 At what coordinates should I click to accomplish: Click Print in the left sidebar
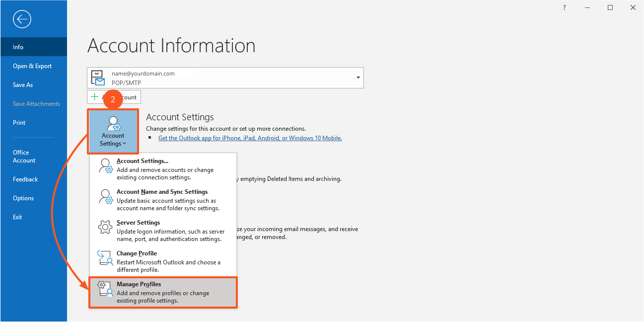[x=19, y=123]
